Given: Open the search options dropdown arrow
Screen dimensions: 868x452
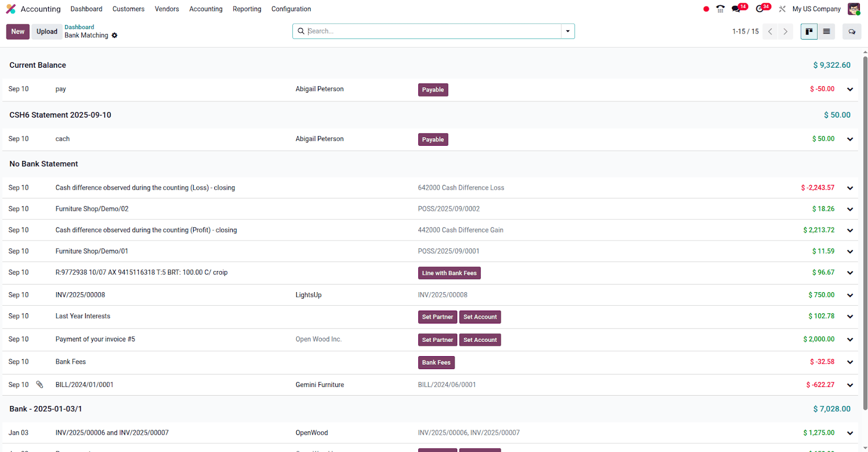Looking at the screenshot, I should click(x=568, y=31).
